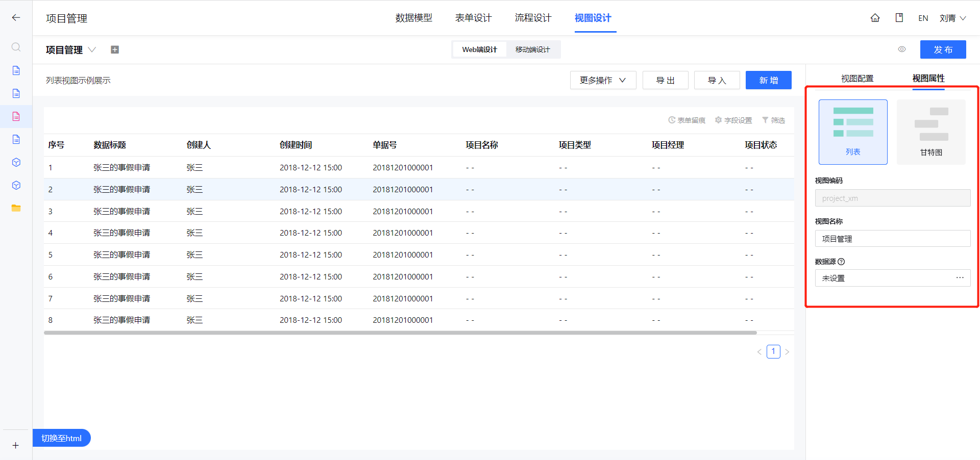980x460 pixels.
Task: Add a new view with plus square icon
Action: (115, 49)
